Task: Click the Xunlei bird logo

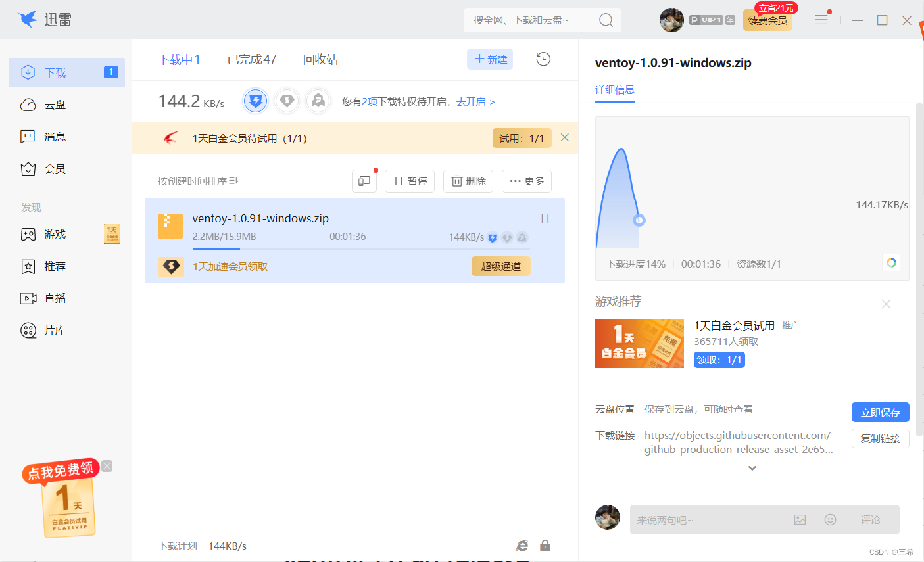Action: pyautogui.click(x=28, y=20)
